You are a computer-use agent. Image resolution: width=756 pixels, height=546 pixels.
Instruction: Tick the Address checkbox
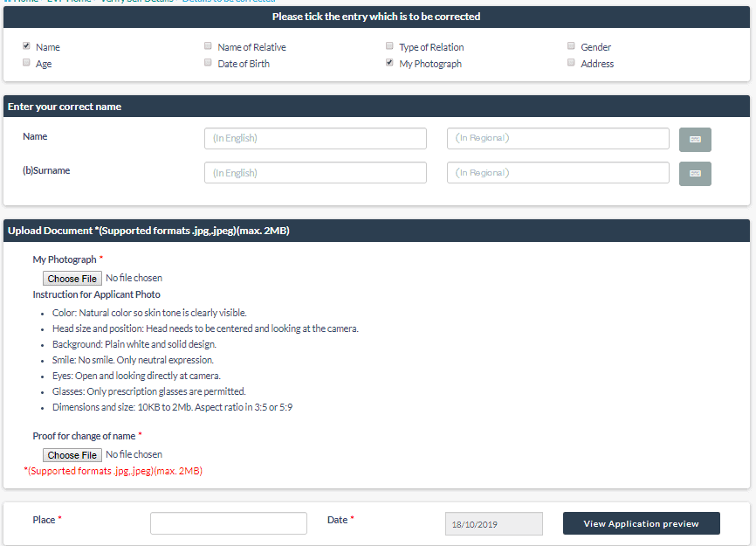click(x=571, y=63)
